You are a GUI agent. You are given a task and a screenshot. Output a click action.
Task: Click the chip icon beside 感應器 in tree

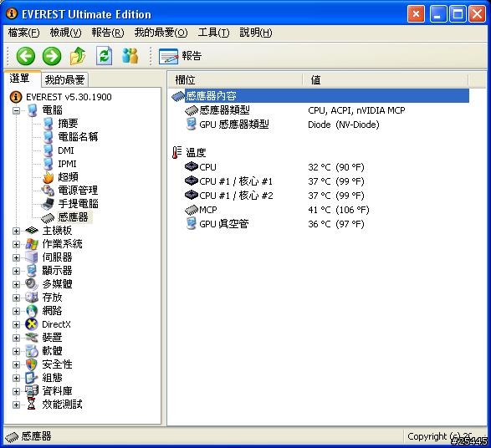tap(48, 218)
